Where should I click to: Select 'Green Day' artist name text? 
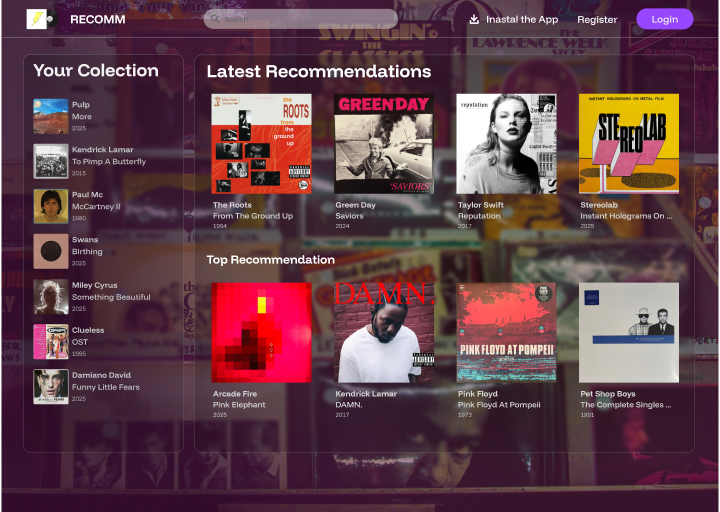355,205
